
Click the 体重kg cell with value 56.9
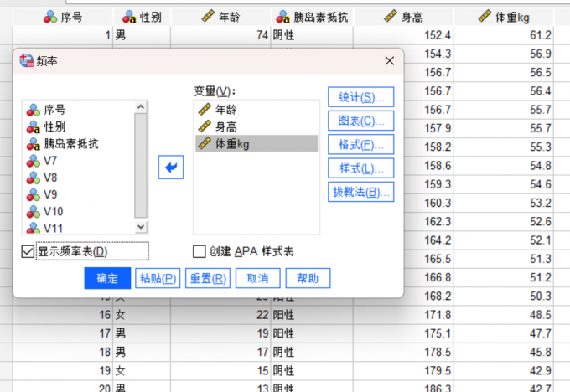coord(504,54)
